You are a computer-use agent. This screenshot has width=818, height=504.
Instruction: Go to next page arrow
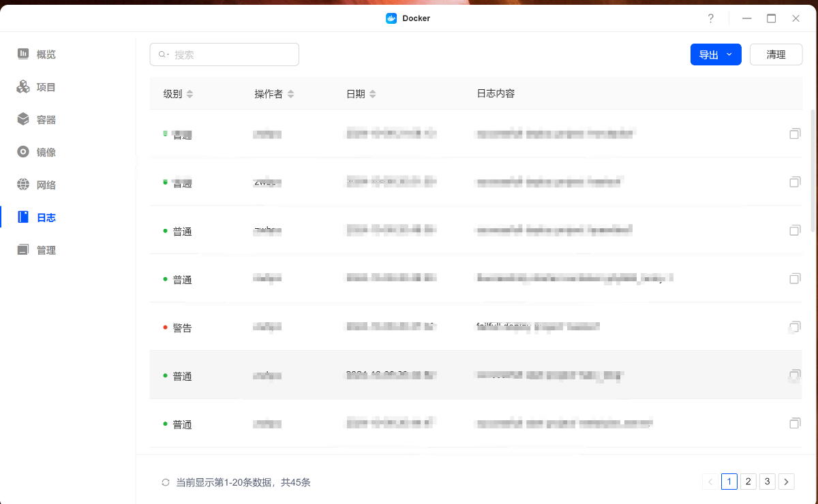click(786, 482)
